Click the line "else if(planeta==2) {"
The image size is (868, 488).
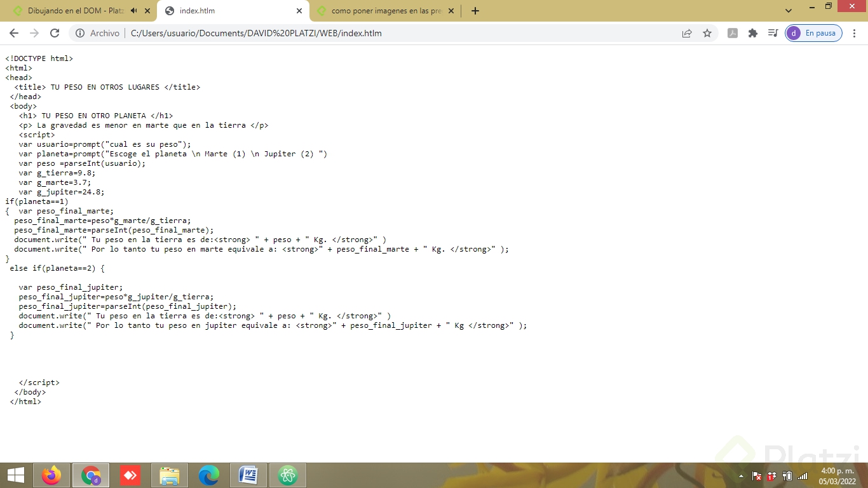pyautogui.click(x=57, y=268)
